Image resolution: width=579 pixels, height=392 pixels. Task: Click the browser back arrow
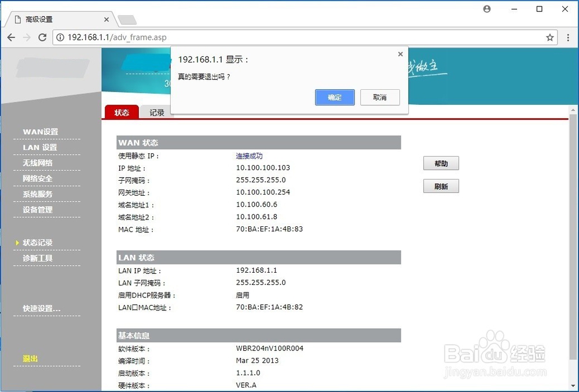click(x=11, y=37)
